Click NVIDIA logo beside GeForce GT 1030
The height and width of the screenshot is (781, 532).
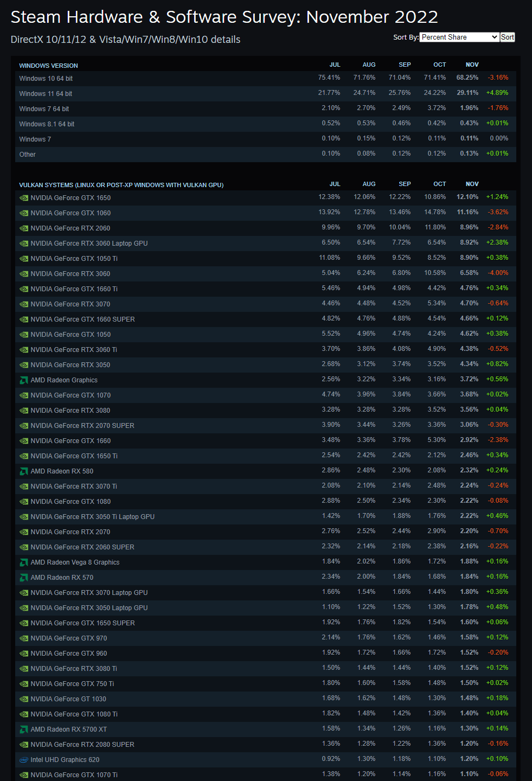coord(24,699)
